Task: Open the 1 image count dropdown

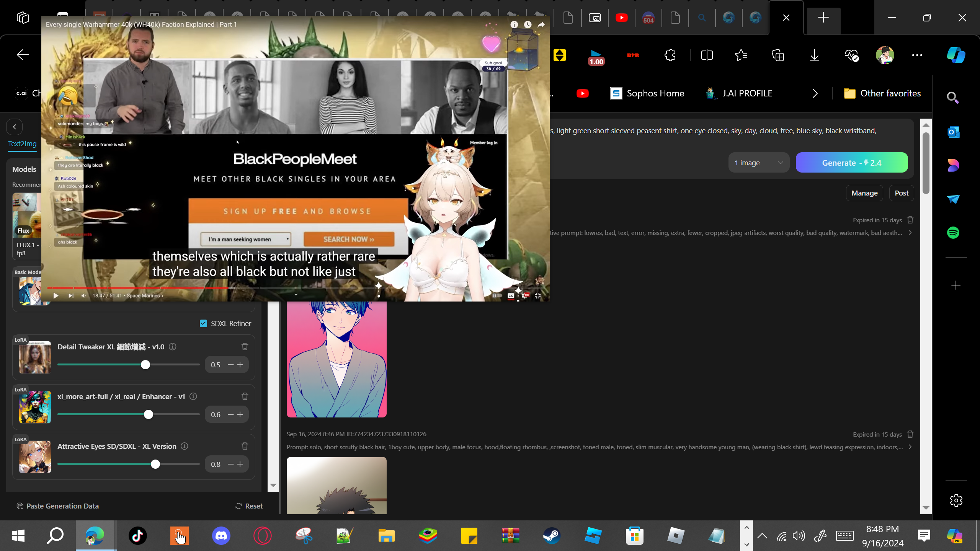Action: [x=759, y=163]
